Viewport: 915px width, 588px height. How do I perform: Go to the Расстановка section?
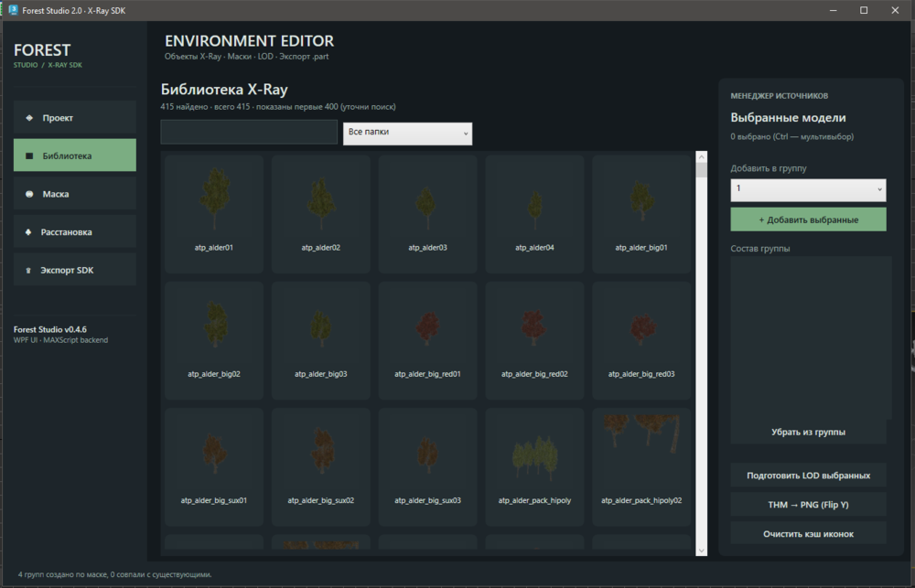pos(75,231)
